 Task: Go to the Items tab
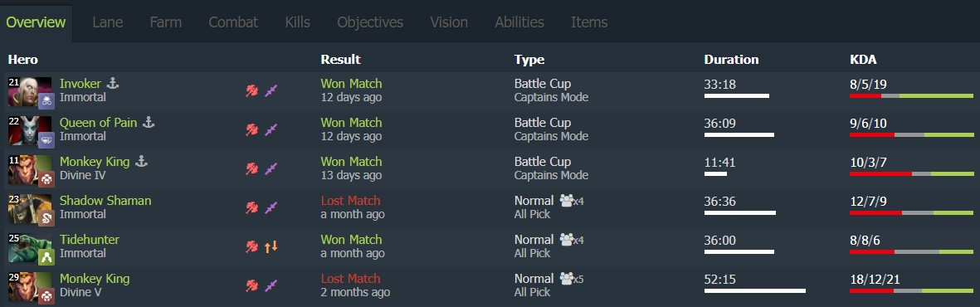pyautogui.click(x=589, y=22)
